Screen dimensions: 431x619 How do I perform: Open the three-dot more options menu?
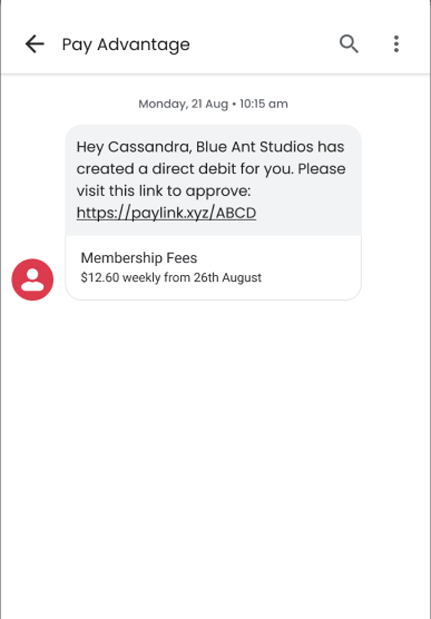(396, 43)
